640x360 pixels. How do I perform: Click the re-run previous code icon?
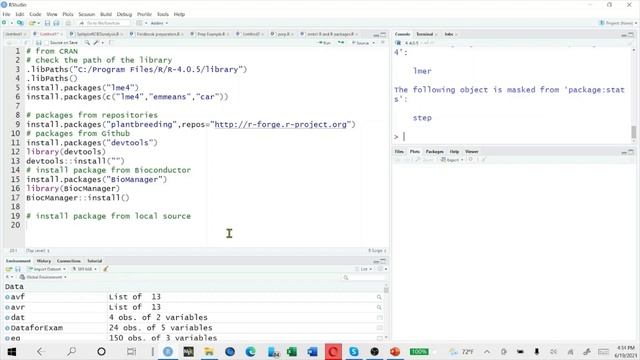point(341,43)
